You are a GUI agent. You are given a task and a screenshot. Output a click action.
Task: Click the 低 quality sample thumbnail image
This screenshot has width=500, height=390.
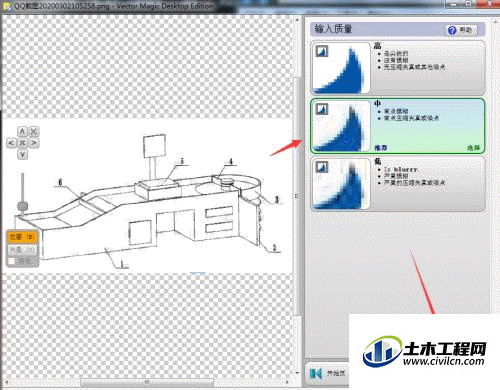pyautogui.click(x=341, y=184)
